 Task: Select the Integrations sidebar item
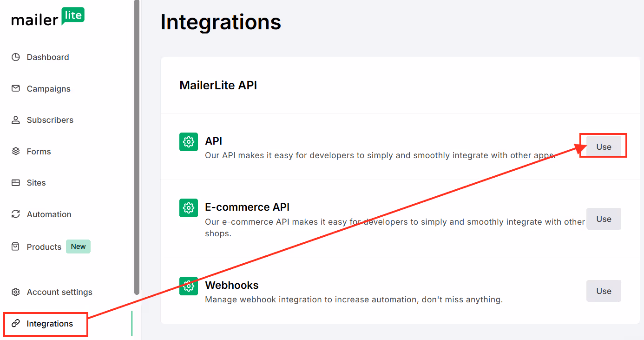click(x=50, y=324)
